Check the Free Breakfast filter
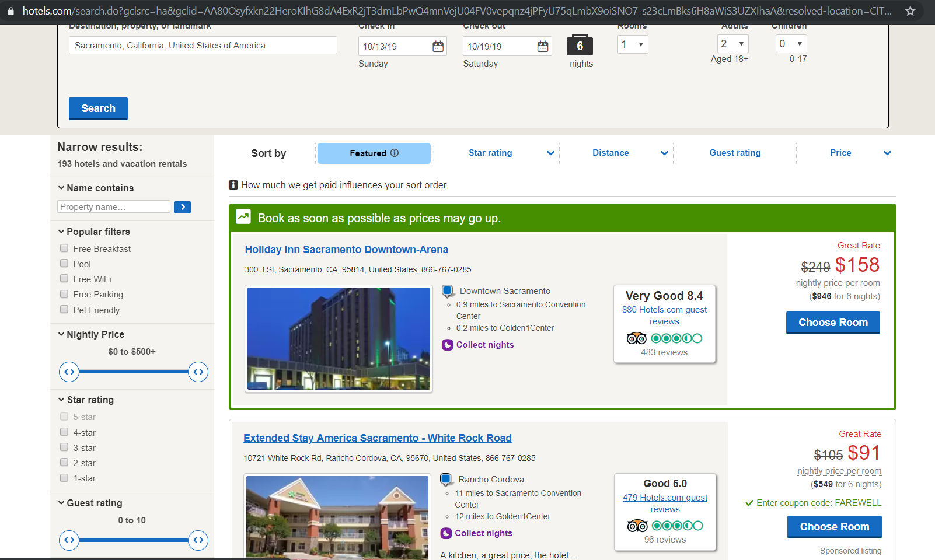Viewport: 935px width, 560px height. point(64,248)
